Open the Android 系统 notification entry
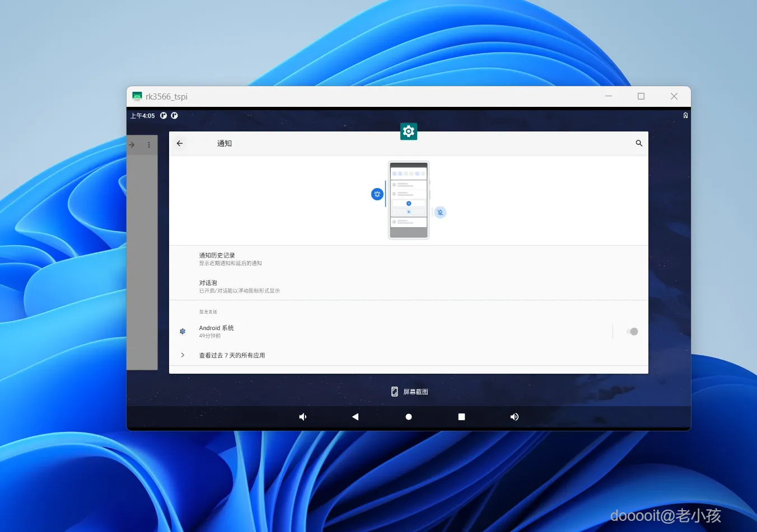The width and height of the screenshot is (757, 532). (x=391, y=332)
